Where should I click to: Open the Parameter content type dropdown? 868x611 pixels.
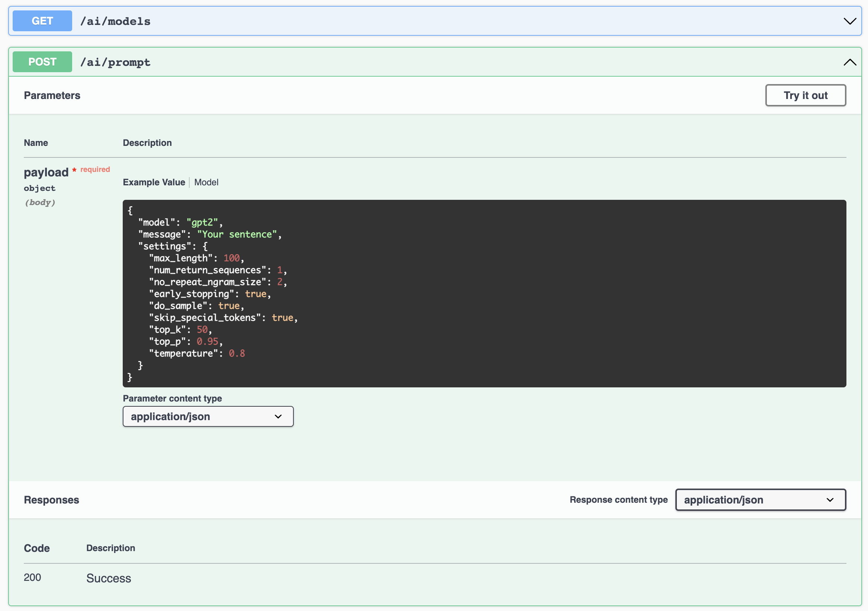coord(208,416)
